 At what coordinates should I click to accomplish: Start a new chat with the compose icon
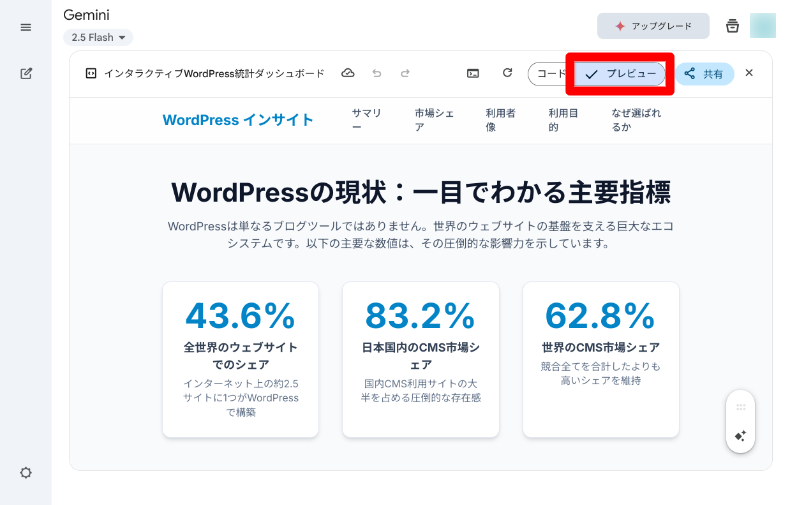click(26, 74)
